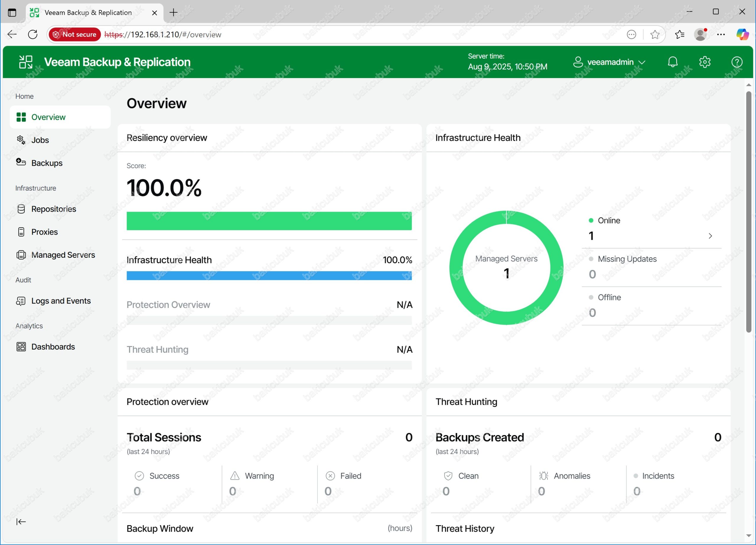756x545 pixels.
Task: Click the Offline servers entry
Action: pos(651,306)
